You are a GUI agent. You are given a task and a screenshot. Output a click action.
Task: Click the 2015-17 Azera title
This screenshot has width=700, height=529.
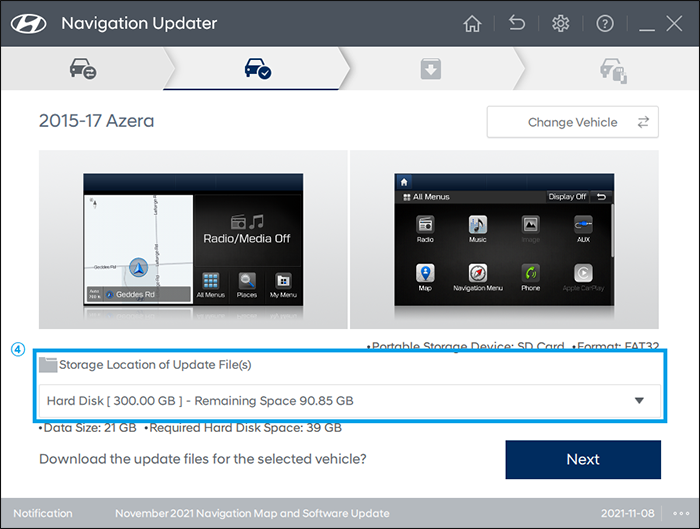(x=96, y=121)
